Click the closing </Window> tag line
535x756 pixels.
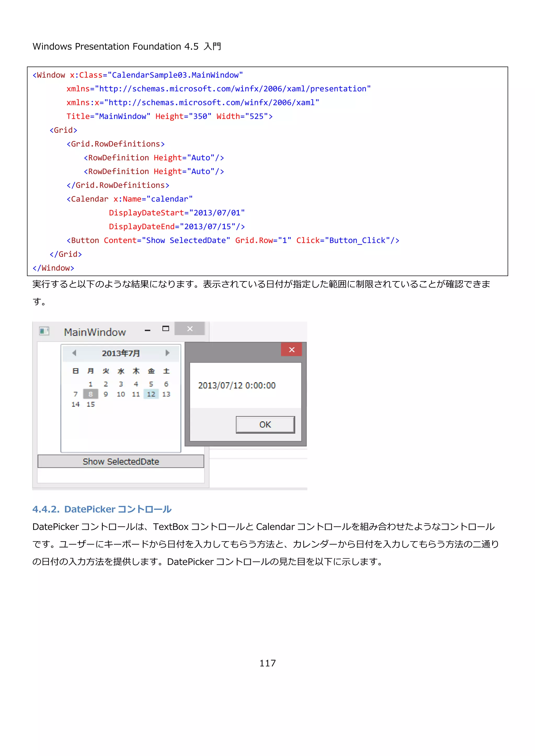click(53, 268)
